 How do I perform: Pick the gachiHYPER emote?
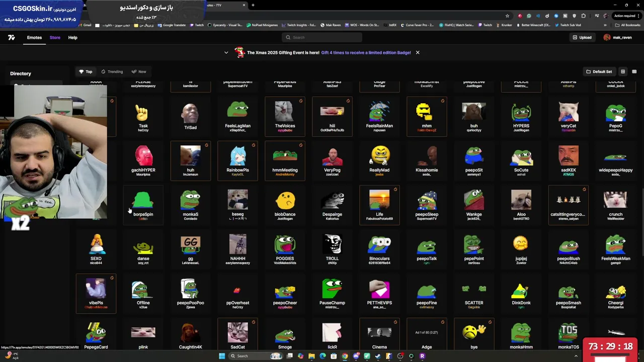click(143, 161)
